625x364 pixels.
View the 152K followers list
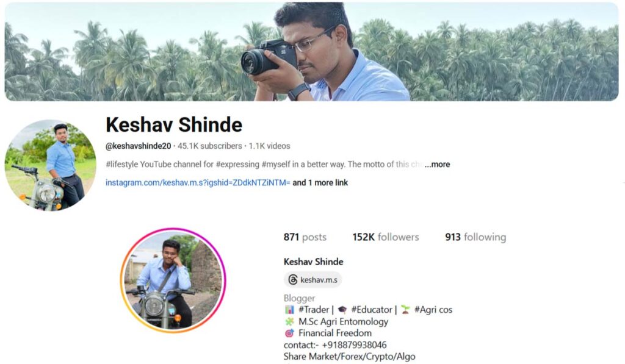pos(386,237)
